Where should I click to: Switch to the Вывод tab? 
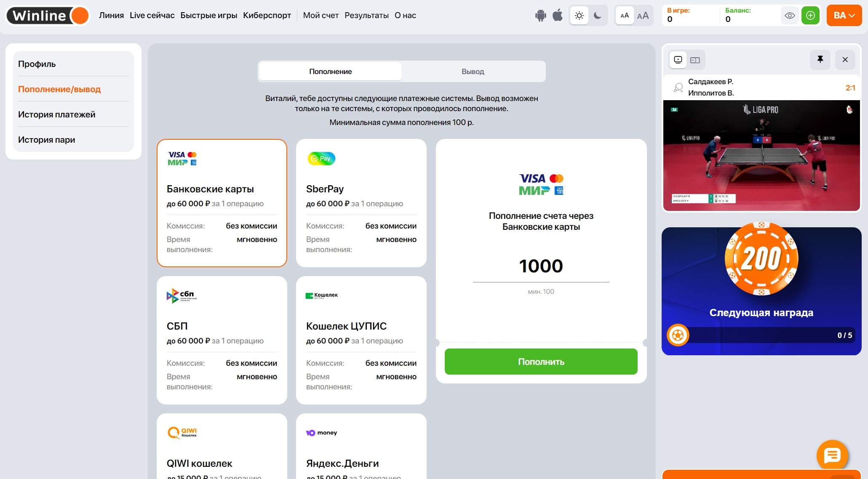pyautogui.click(x=473, y=72)
